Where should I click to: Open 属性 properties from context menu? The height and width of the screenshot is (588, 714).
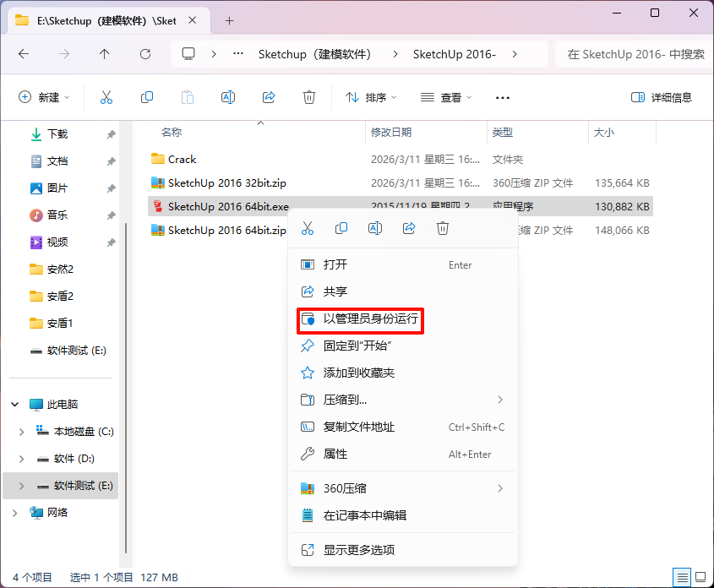coord(402,455)
